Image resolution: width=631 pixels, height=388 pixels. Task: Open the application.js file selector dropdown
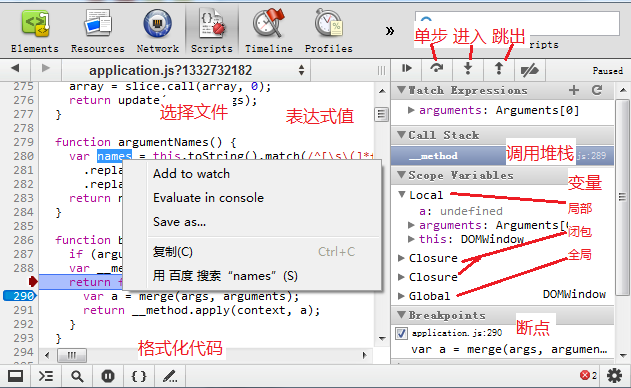[186, 70]
